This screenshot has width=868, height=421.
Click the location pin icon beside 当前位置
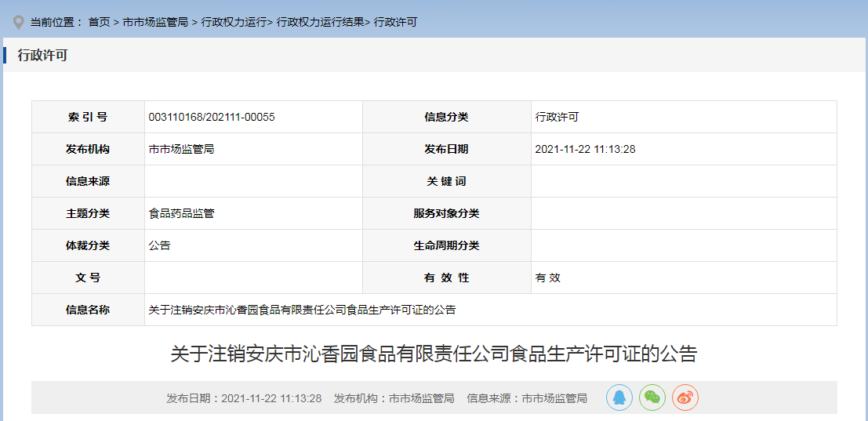click(x=19, y=23)
